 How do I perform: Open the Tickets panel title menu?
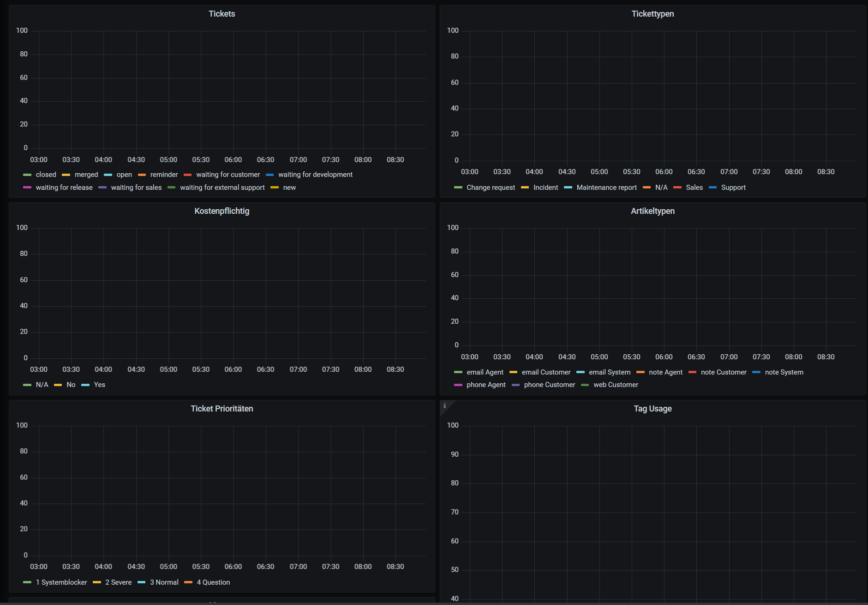(221, 13)
